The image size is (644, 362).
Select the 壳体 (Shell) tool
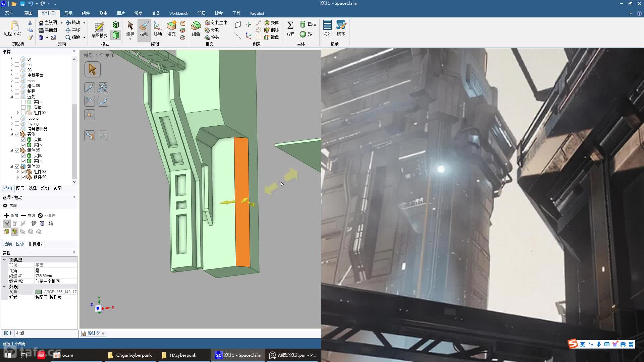pyautogui.click(x=272, y=22)
